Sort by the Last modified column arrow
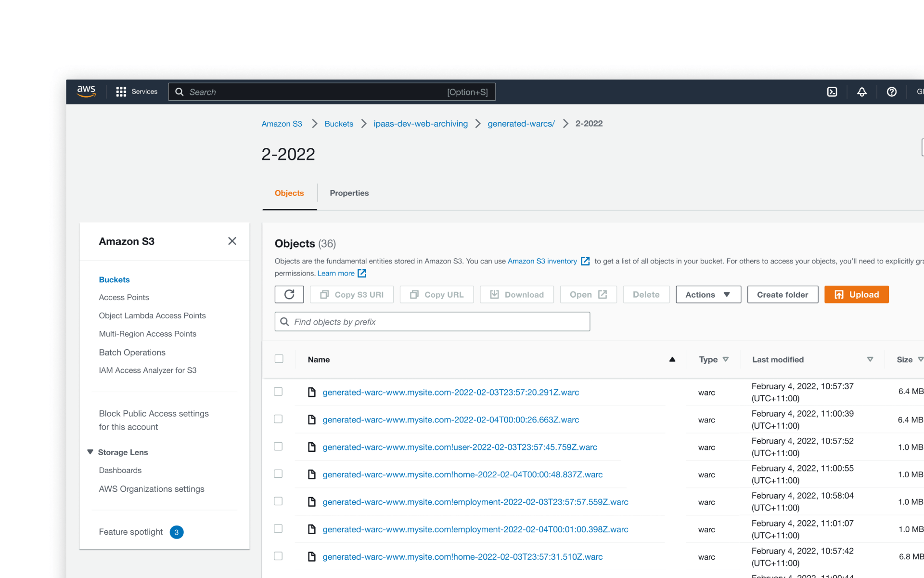This screenshot has height=578, width=924. click(x=870, y=359)
